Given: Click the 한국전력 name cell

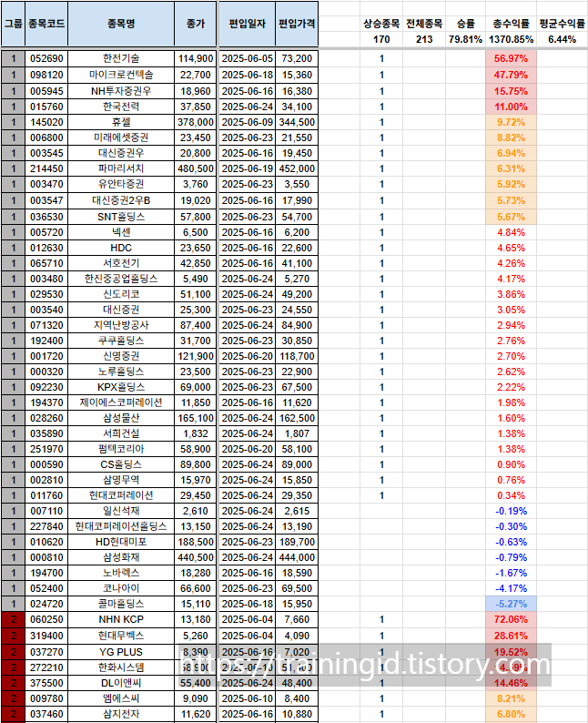Looking at the screenshot, I should [x=121, y=107].
